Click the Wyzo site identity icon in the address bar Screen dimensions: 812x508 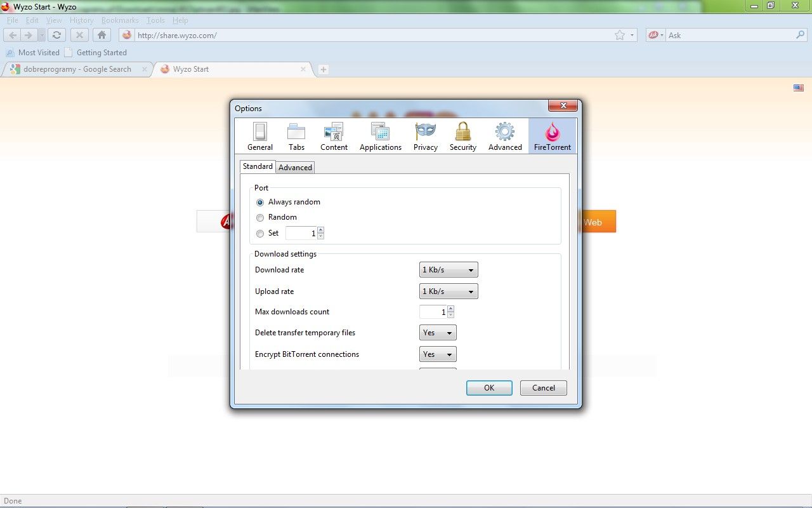click(x=126, y=36)
